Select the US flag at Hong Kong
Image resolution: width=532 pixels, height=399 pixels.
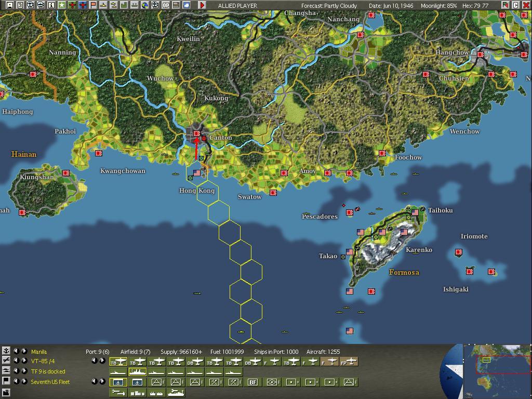point(197,172)
